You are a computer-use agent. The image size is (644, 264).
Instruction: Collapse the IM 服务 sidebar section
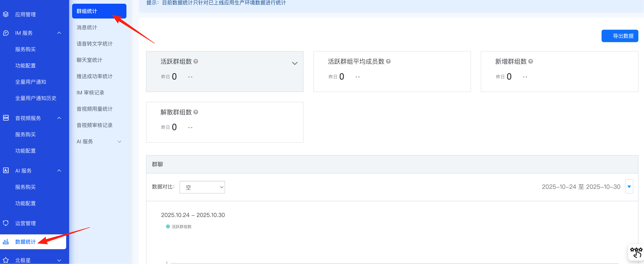59,33
